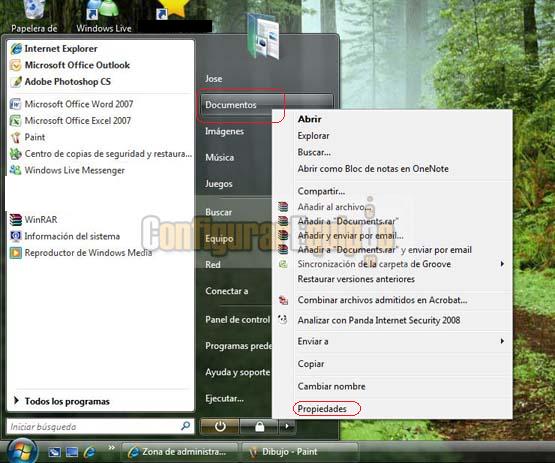
Task: Choose Añadir a "Documents.rar" entry
Action: click(x=348, y=221)
